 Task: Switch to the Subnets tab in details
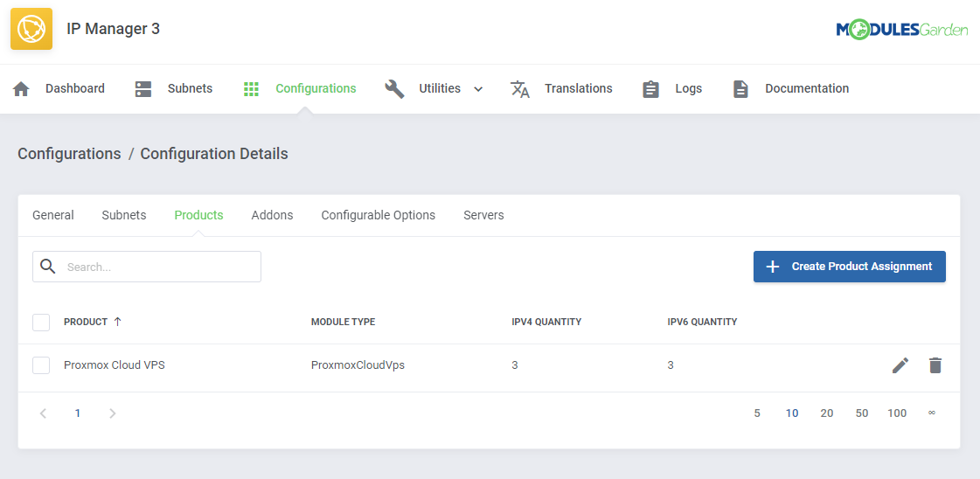click(x=124, y=215)
